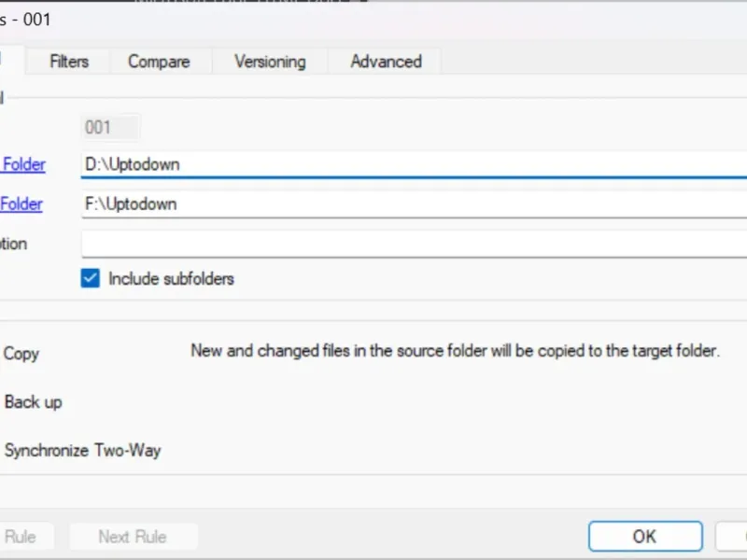Open the Compare tab
Image resolution: width=747 pixels, height=560 pixels.
click(159, 62)
